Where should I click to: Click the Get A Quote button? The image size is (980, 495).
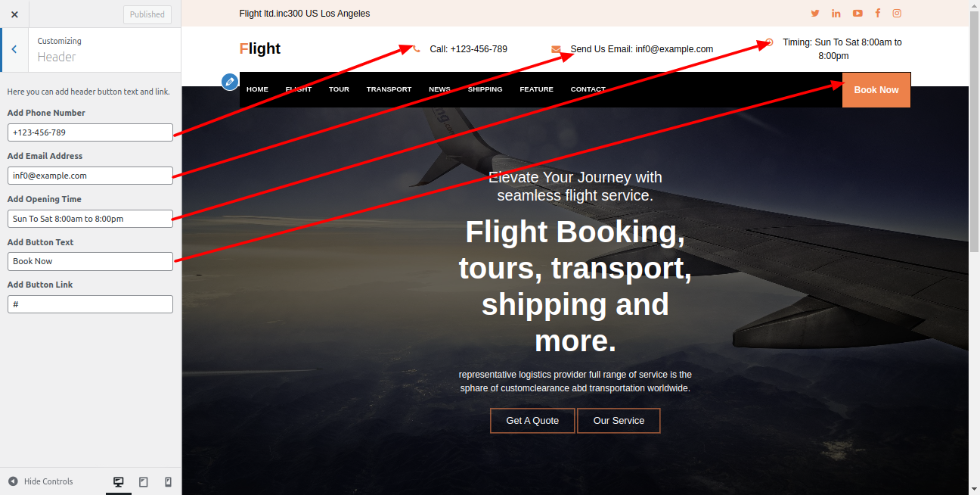[x=533, y=421]
